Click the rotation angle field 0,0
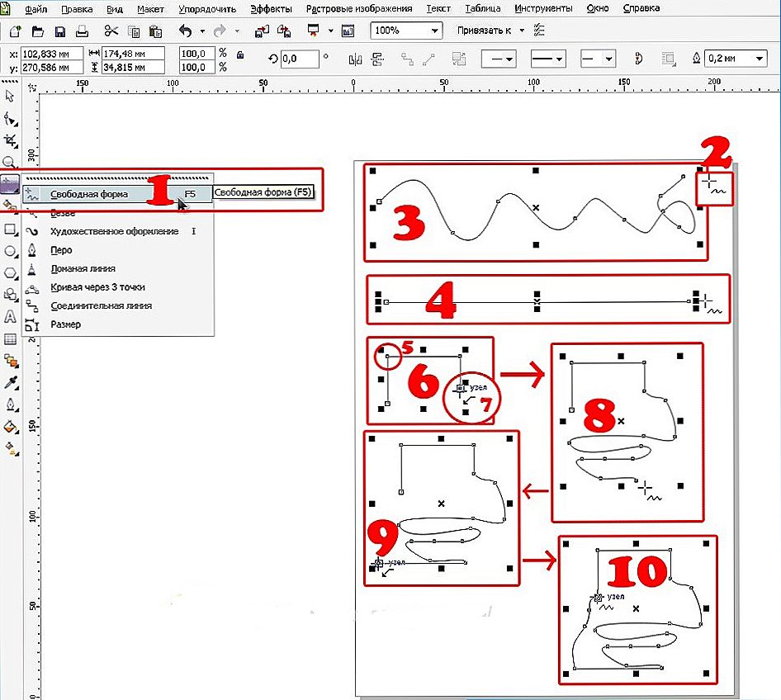Screen dimensions: 781x700 coord(300,59)
